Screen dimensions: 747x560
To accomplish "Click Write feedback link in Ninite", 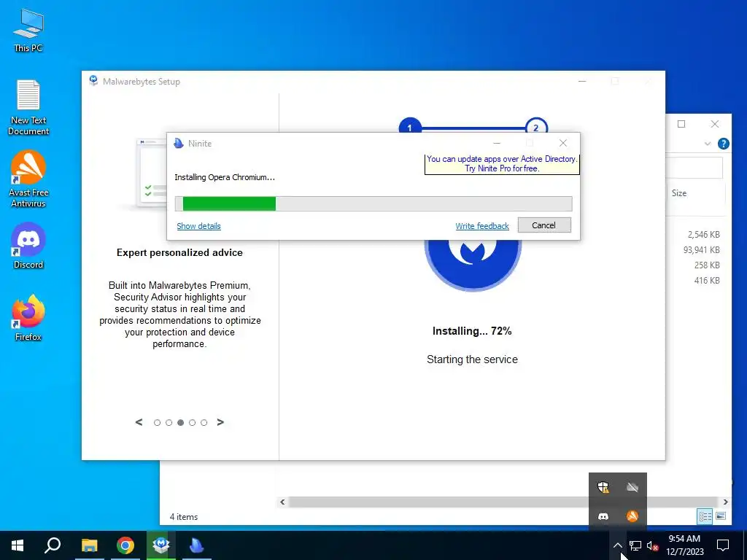I will pos(482,226).
